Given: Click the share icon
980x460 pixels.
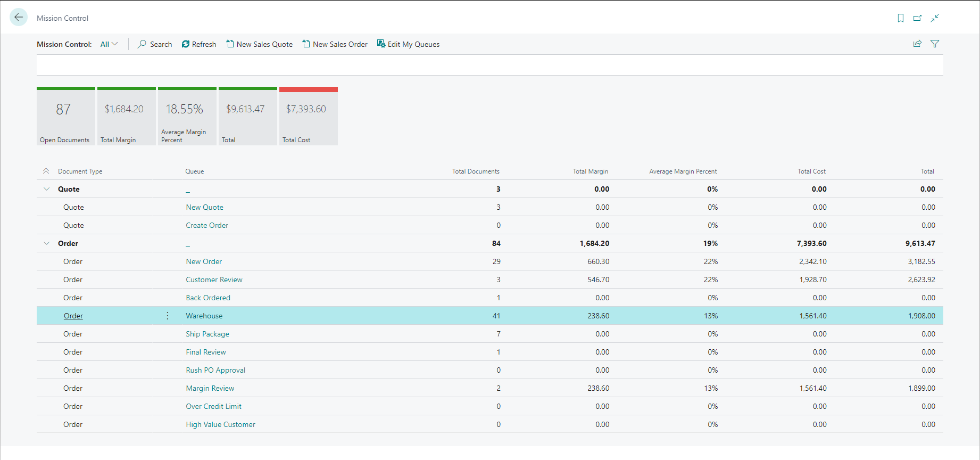Looking at the screenshot, I should point(917,44).
